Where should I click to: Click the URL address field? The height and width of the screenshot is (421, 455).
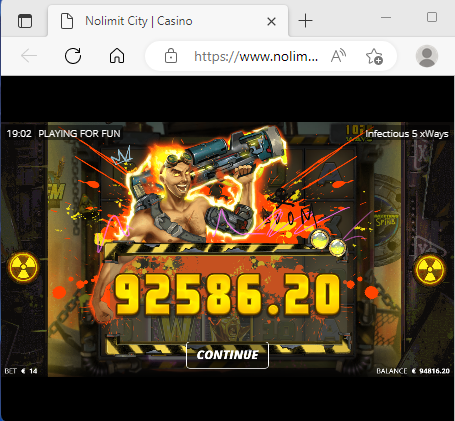coord(256,56)
